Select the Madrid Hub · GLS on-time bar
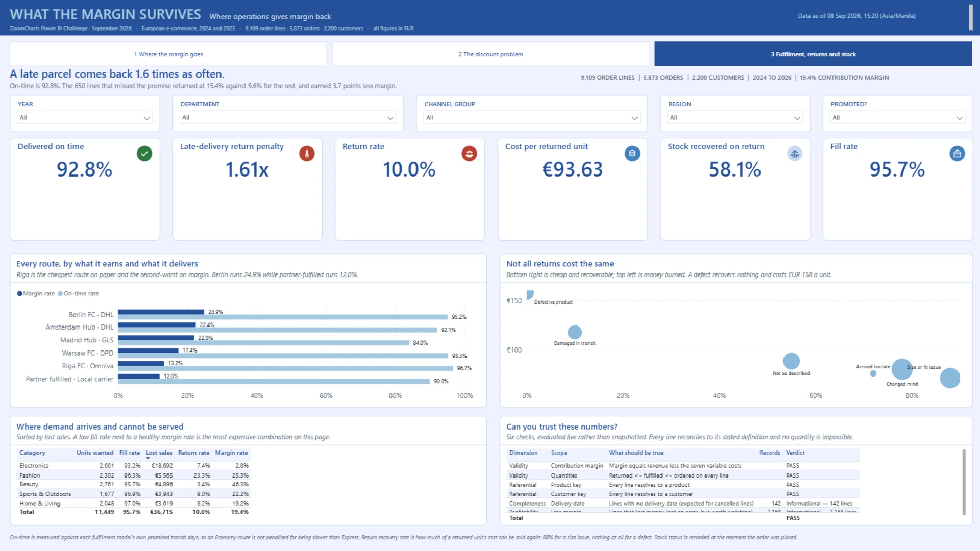980x551 pixels. [264, 343]
